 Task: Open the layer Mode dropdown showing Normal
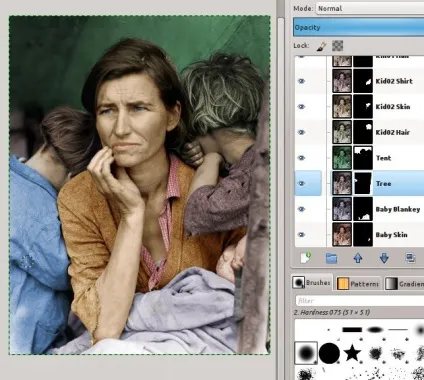[x=370, y=8]
